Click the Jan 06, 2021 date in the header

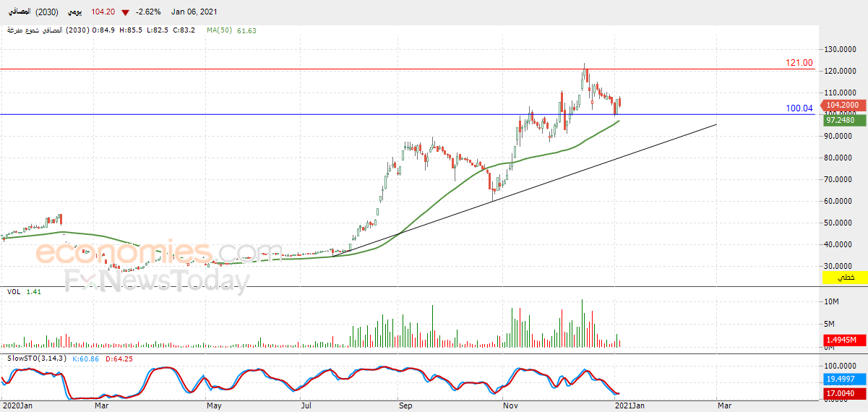pyautogui.click(x=194, y=12)
